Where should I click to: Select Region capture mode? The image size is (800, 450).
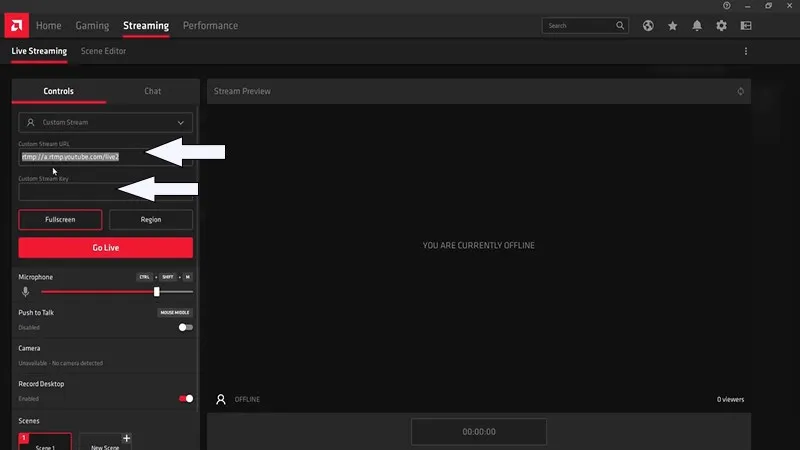[x=151, y=219]
